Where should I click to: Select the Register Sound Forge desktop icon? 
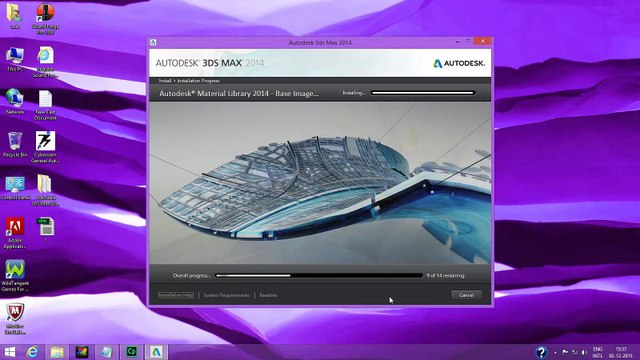45,62
